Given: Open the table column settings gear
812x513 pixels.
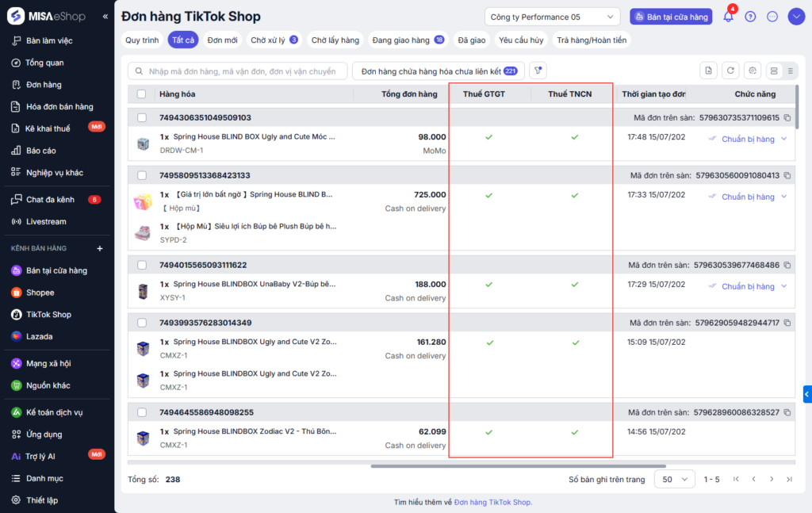Looking at the screenshot, I should point(753,71).
